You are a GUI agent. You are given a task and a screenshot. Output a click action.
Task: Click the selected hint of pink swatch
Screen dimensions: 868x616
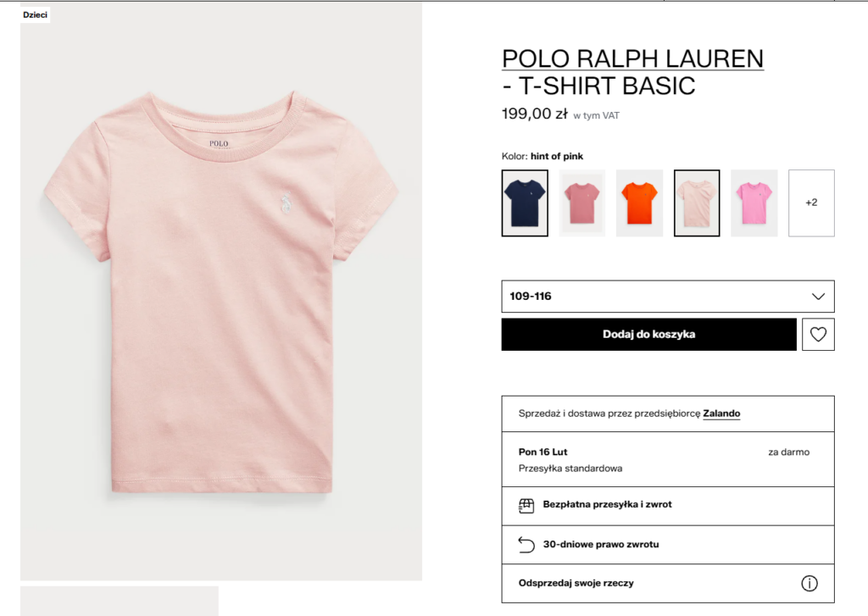[x=696, y=202]
